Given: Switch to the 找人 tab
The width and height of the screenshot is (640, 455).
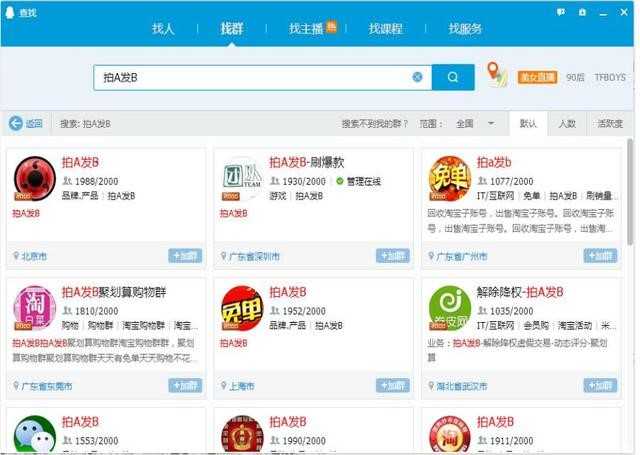Looking at the screenshot, I should (163, 29).
